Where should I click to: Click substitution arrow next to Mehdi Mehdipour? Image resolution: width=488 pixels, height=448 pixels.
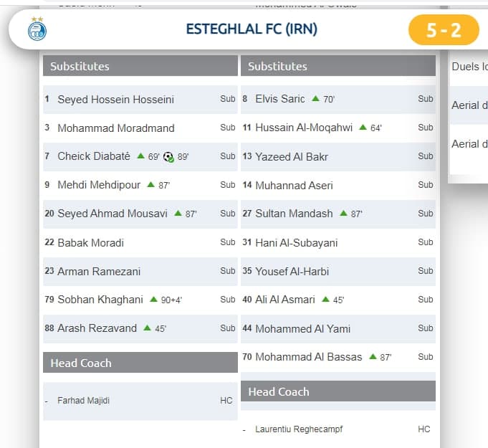(x=150, y=185)
